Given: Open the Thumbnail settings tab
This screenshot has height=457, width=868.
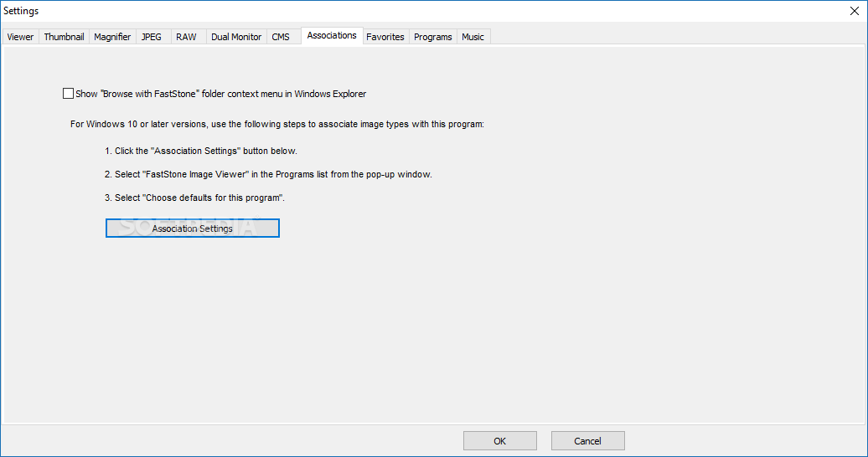Looking at the screenshot, I should click(64, 37).
